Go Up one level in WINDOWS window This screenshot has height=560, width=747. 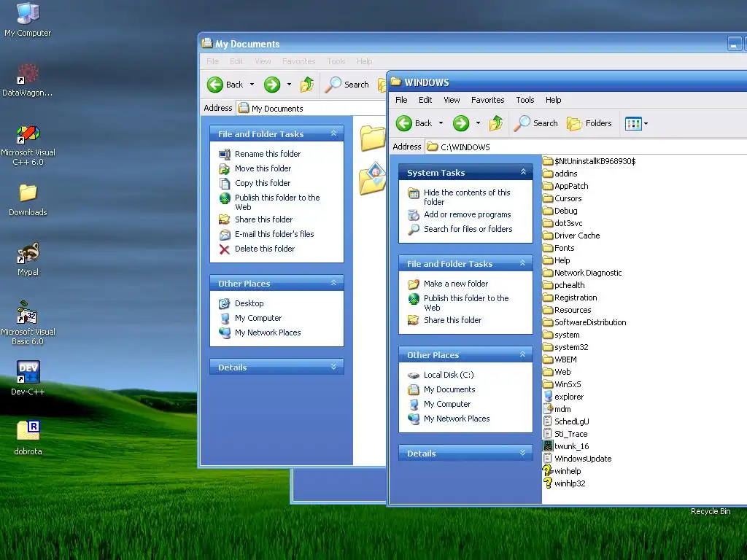496,123
